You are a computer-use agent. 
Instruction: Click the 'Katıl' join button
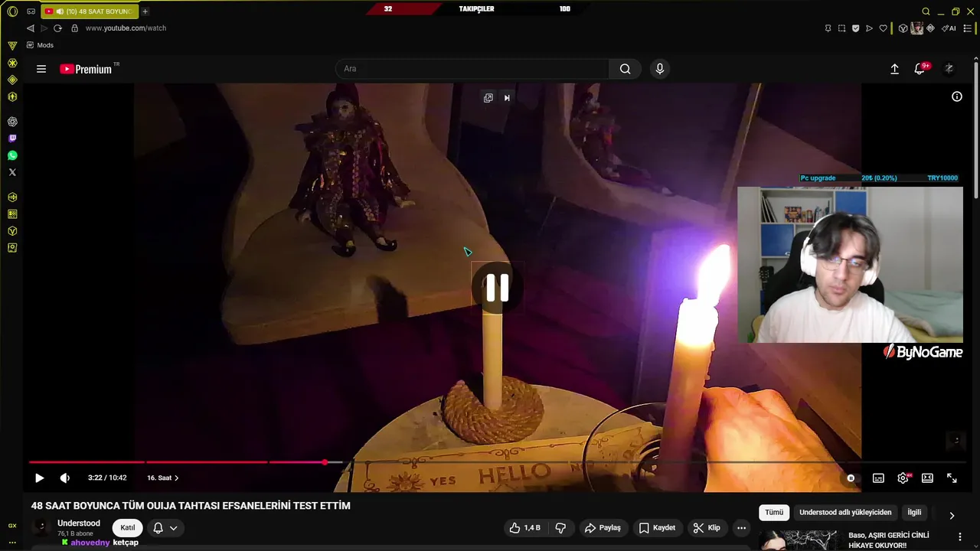pos(128,527)
